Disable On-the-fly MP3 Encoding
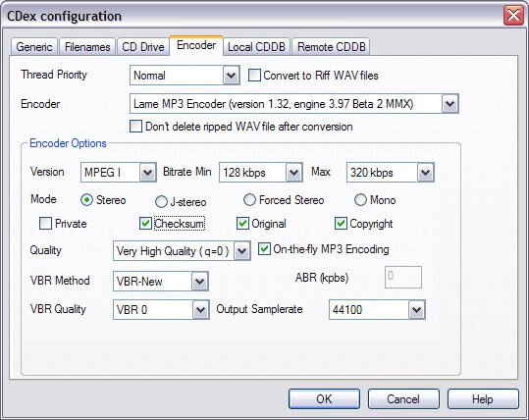 point(264,249)
